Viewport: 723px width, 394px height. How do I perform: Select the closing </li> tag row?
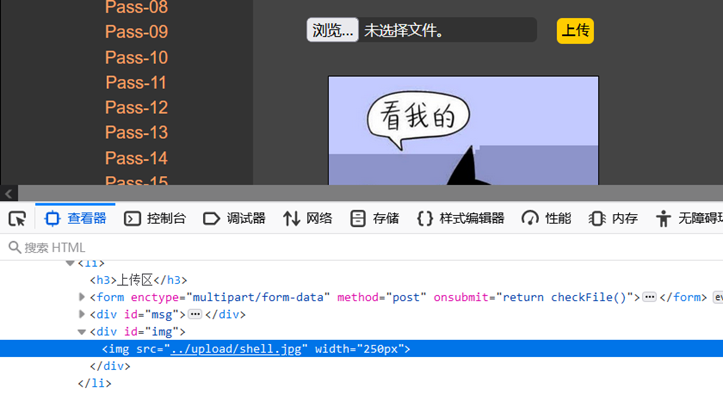(x=95, y=383)
